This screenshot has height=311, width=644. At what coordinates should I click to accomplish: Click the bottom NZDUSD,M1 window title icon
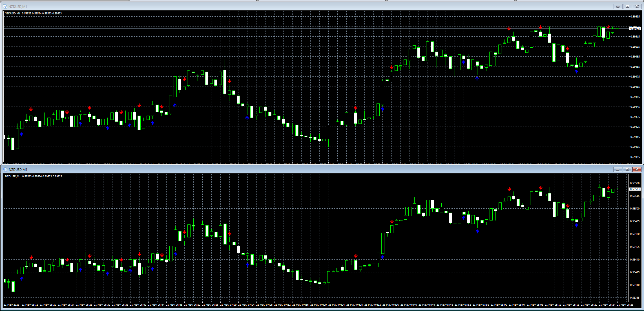click(x=5, y=169)
